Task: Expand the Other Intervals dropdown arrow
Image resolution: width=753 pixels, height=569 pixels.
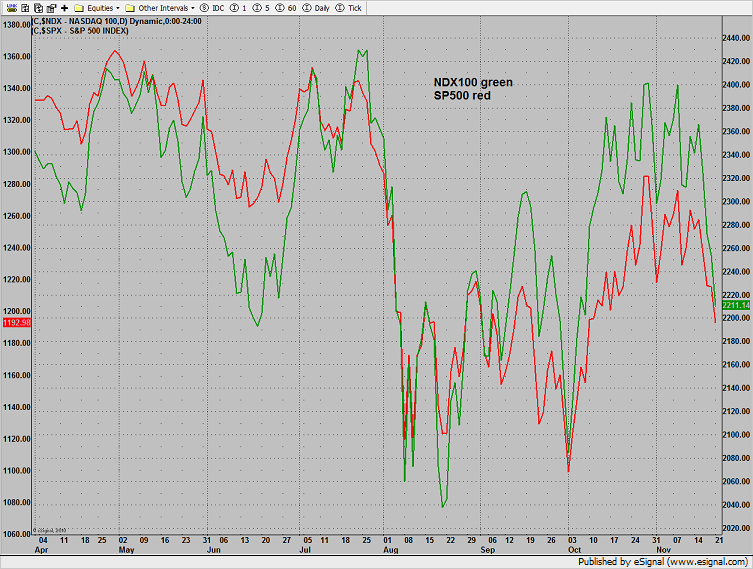Action: (194, 7)
